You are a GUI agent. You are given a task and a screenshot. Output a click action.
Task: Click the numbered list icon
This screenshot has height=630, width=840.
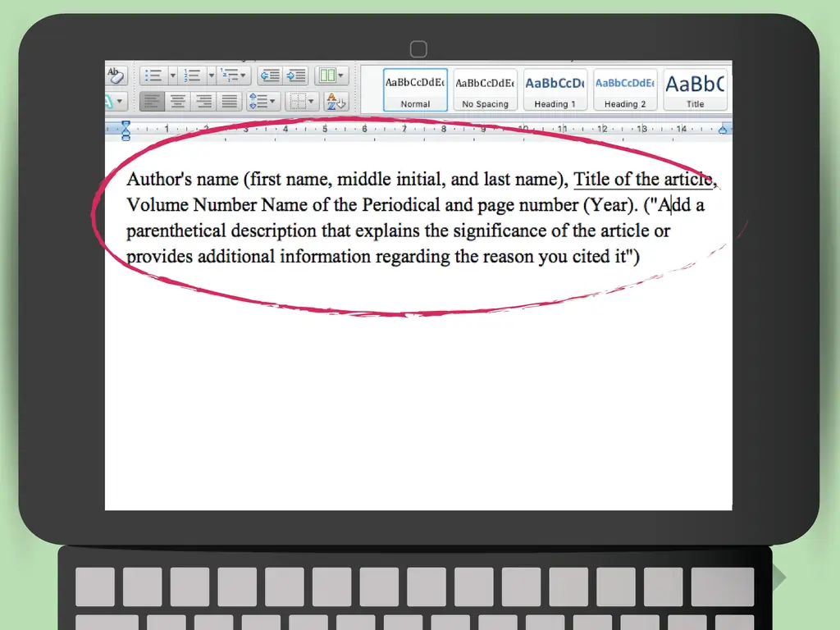click(193, 75)
